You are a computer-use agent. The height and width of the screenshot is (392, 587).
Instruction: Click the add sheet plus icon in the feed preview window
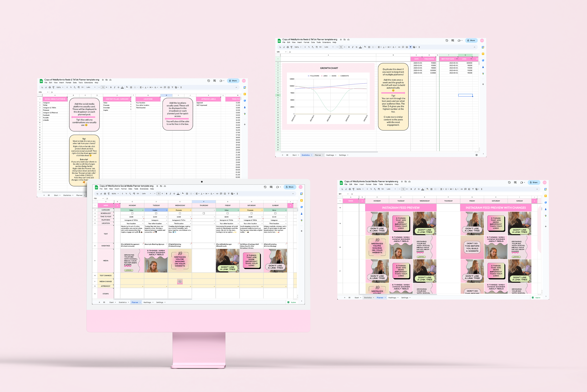[345, 297]
